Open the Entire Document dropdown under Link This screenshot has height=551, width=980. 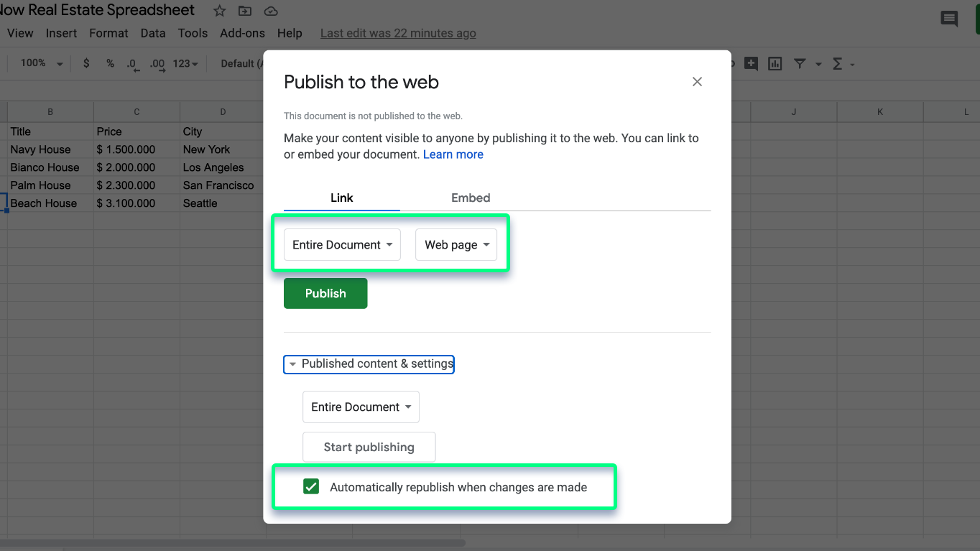click(342, 245)
